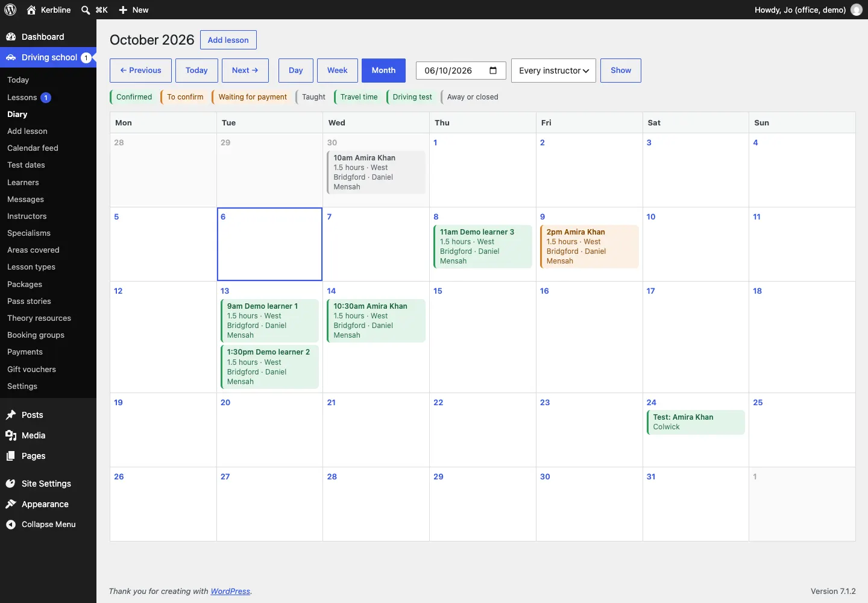This screenshot has width=868, height=603.
Task: Open the Specialisms menu item
Action: pos(29,233)
